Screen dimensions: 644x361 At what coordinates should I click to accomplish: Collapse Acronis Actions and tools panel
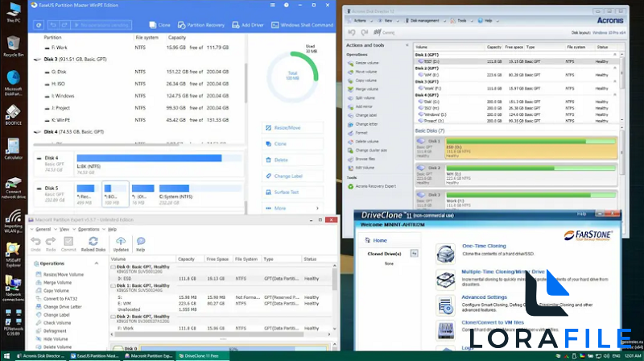click(407, 45)
